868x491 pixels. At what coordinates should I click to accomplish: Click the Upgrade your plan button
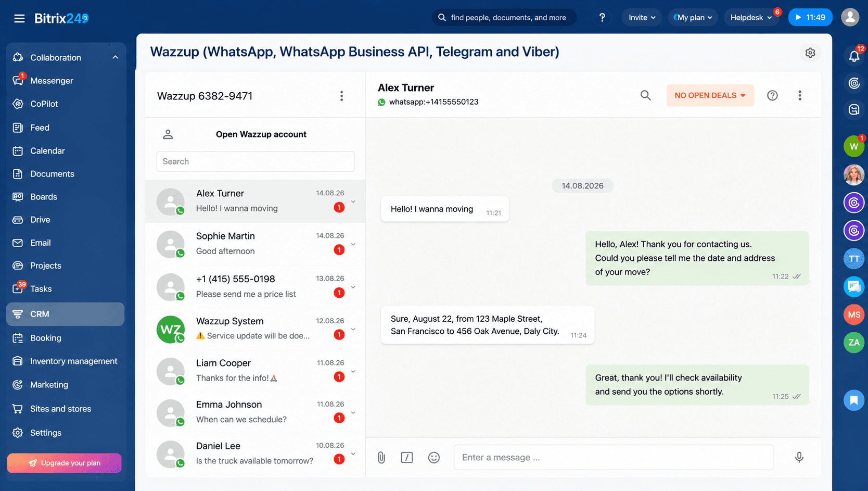click(x=65, y=463)
